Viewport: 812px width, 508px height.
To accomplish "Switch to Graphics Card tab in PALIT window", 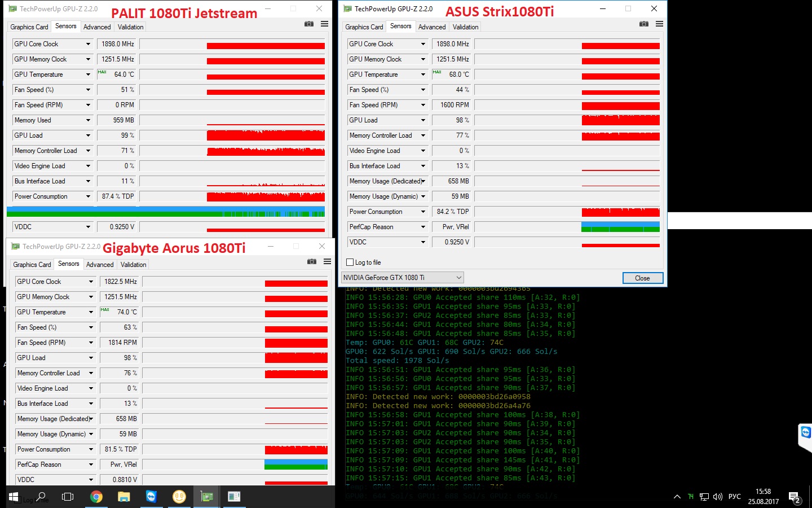I will click(29, 27).
